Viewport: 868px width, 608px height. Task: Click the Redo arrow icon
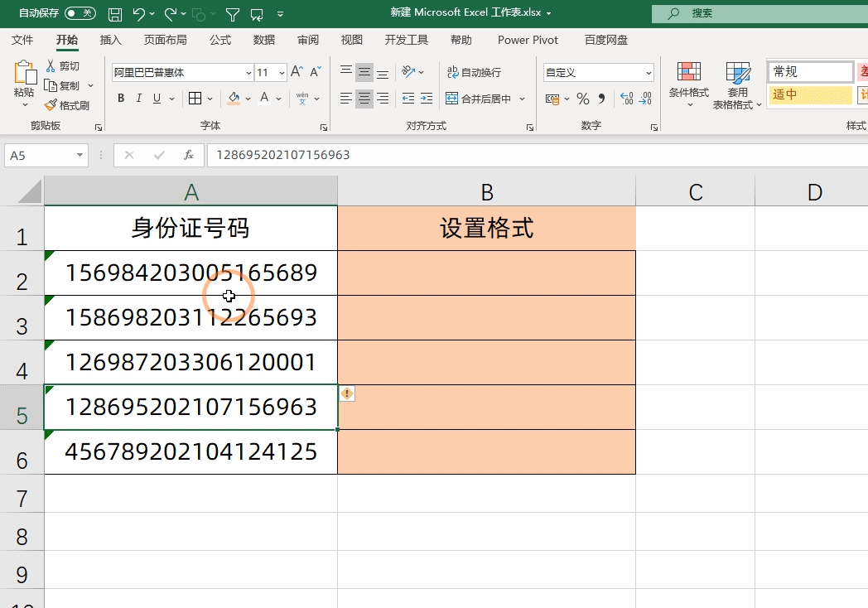pos(171,14)
